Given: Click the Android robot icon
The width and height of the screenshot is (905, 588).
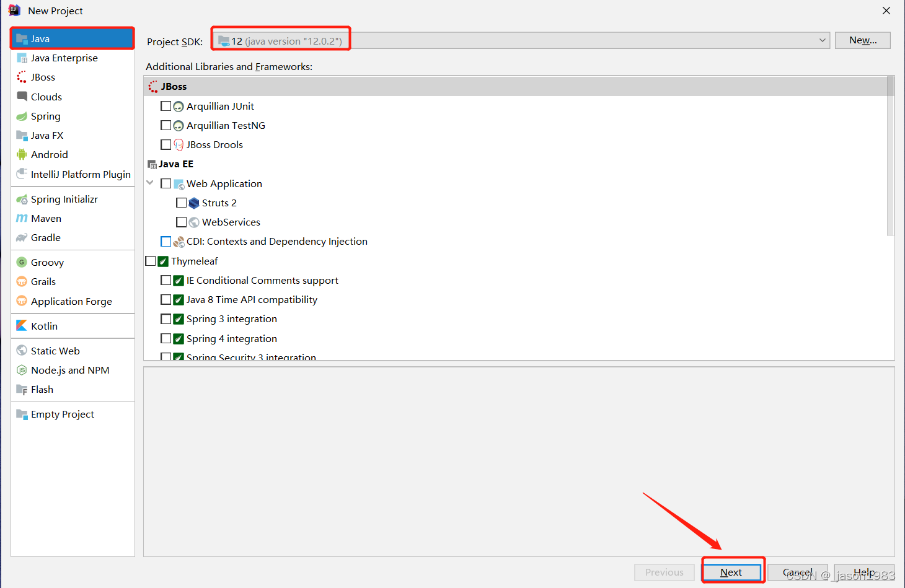Looking at the screenshot, I should 22,154.
